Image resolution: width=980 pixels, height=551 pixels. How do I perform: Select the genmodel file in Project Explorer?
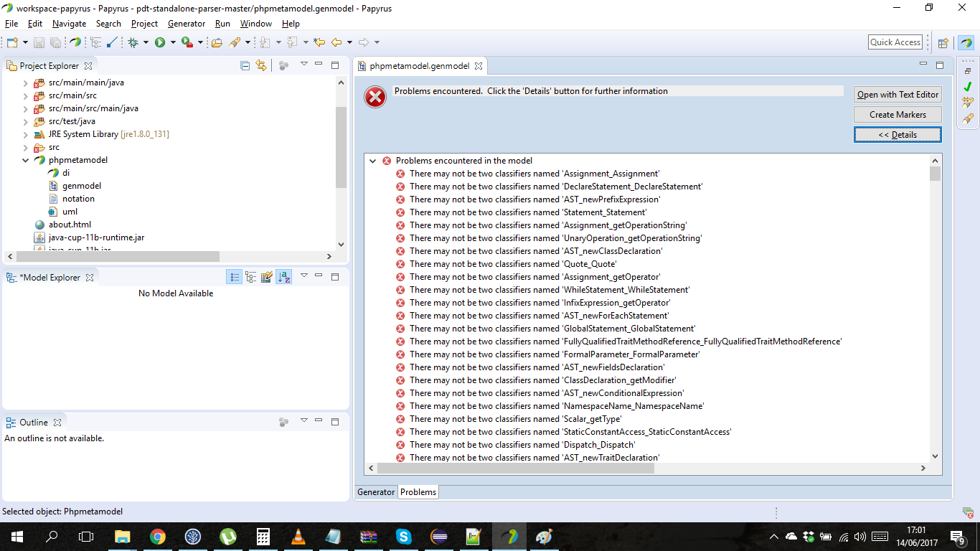pos(82,186)
